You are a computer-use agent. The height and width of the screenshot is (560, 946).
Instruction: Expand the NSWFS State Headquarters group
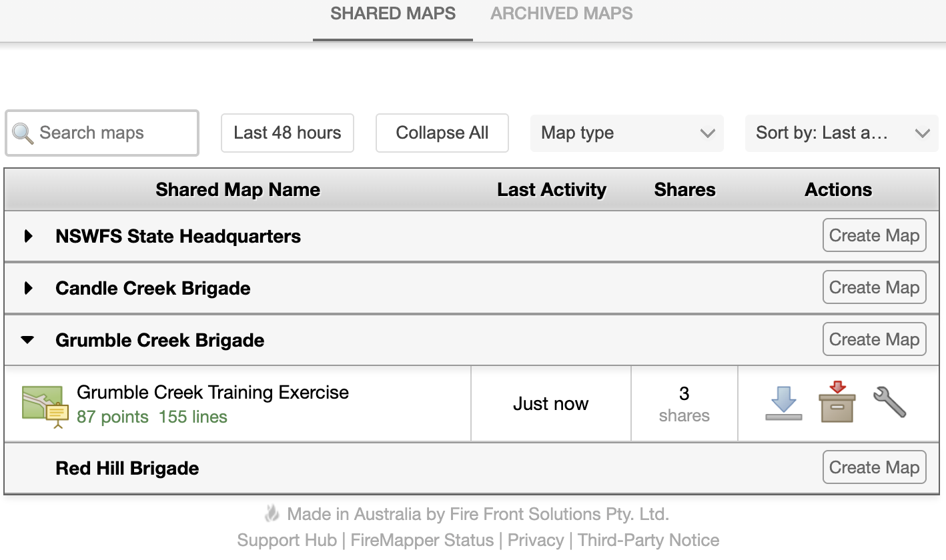(28, 236)
